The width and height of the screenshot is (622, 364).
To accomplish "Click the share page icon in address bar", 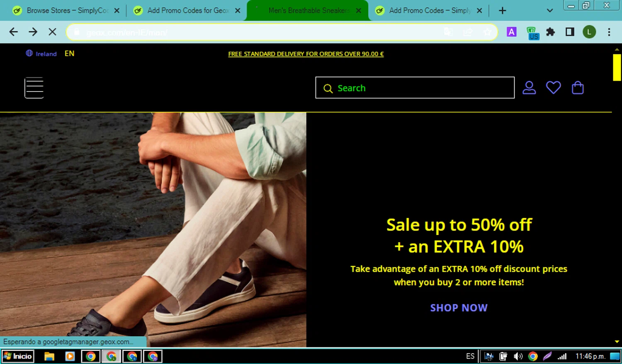I will pyautogui.click(x=468, y=32).
